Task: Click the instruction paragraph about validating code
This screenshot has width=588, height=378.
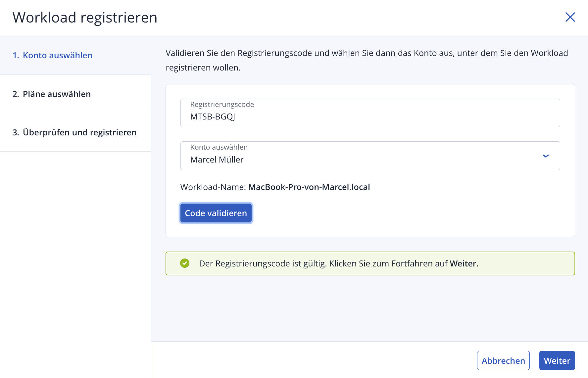Action: coord(367,60)
